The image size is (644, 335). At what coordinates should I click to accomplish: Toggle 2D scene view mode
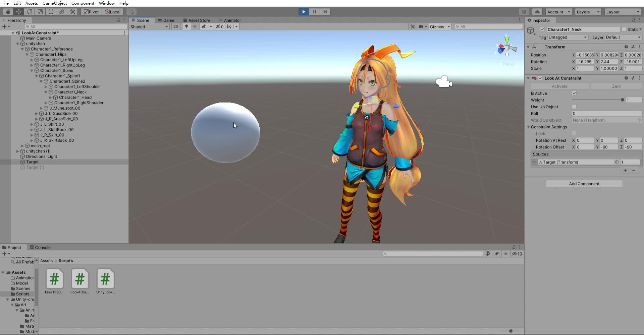pyautogui.click(x=176, y=27)
